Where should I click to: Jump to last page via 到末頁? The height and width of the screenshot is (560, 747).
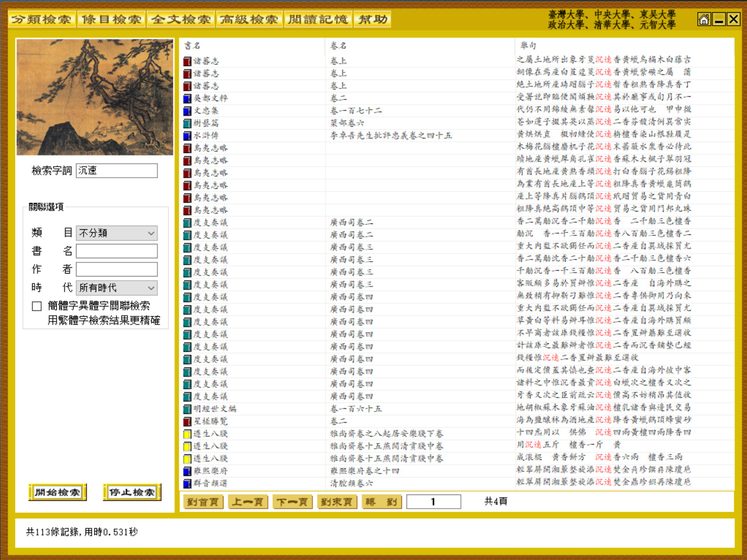tap(336, 502)
